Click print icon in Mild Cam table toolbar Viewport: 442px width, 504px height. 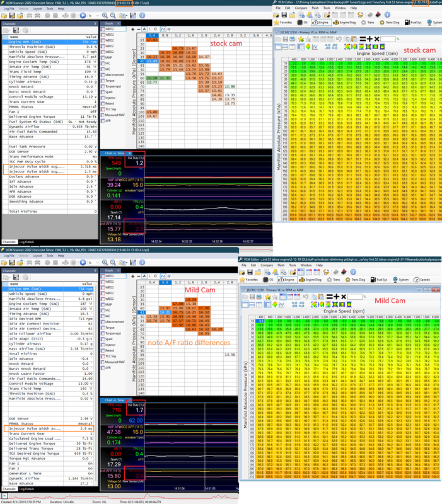point(259,296)
